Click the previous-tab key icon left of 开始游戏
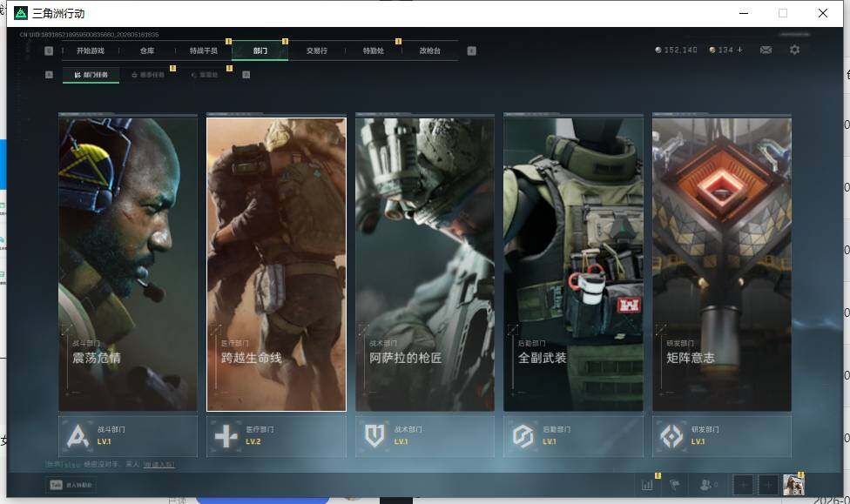Viewport: 850px width, 504px height. tap(49, 51)
